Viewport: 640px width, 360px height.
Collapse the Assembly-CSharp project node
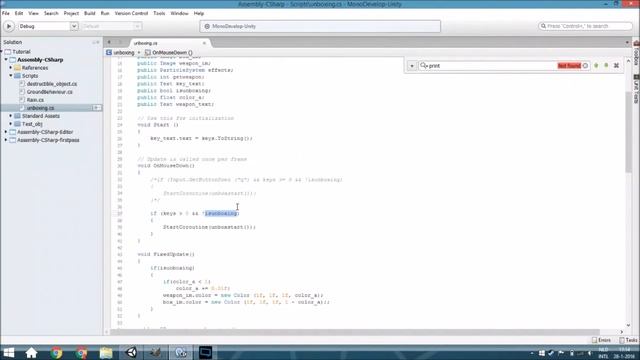tap(6, 60)
